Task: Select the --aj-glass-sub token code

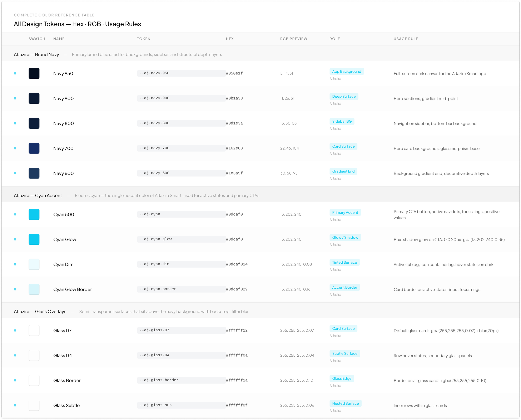Action: 181,405
